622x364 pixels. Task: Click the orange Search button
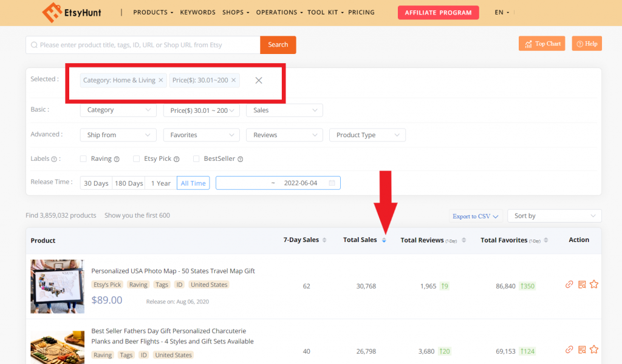[278, 45]
